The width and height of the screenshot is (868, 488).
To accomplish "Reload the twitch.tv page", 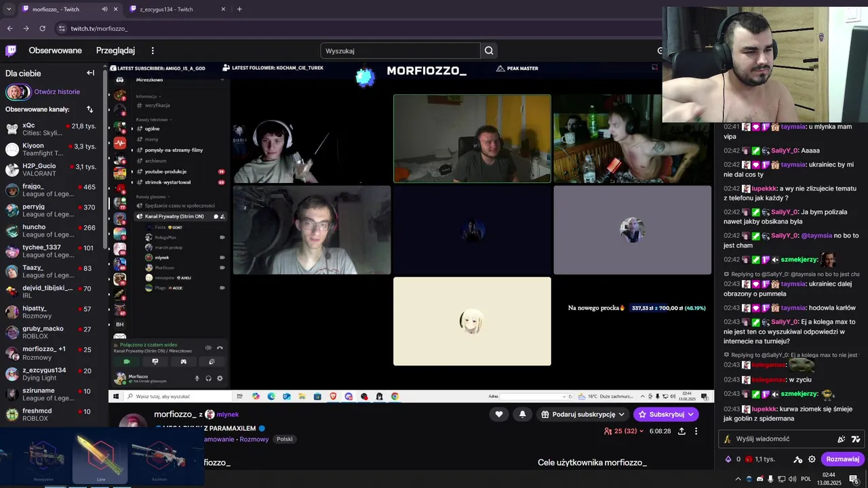I will [42, 28].
